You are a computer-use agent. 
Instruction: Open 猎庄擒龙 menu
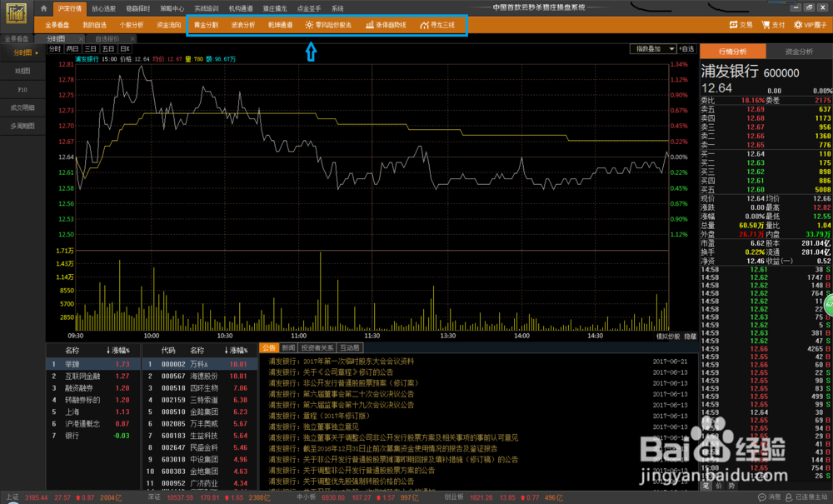(x=275, y=8)
